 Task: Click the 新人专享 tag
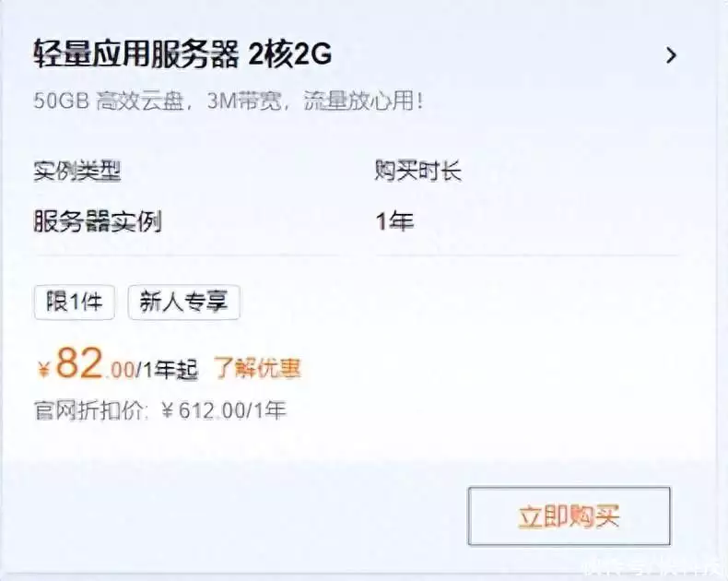pyautogui.click(x=184, y=302)
